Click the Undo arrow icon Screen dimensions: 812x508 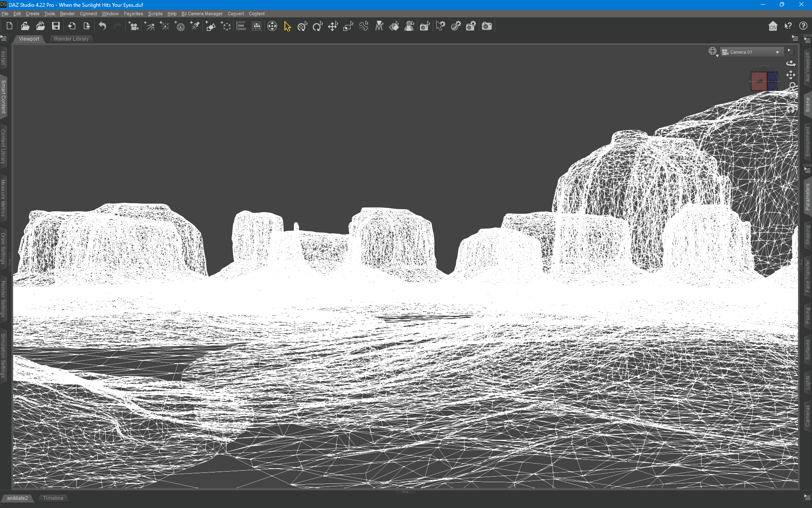click(102, 26)
